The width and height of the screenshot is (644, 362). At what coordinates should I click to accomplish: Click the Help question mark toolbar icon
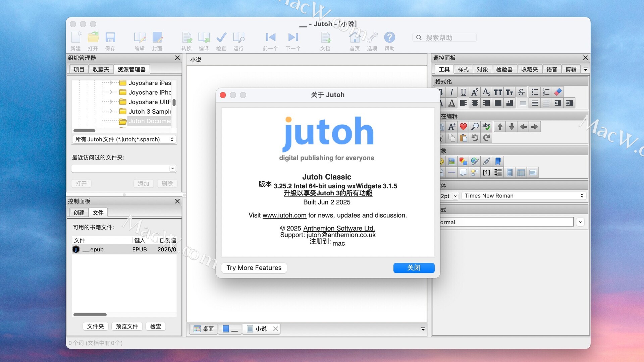(389, 38)
